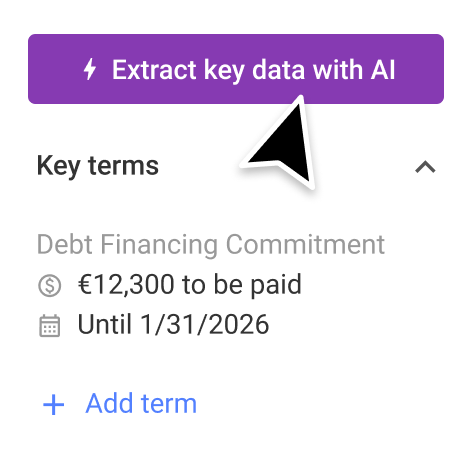Screen dimensions: 472x456
Task: Run Extract key data with AI
Action: [x=236, y=69]
